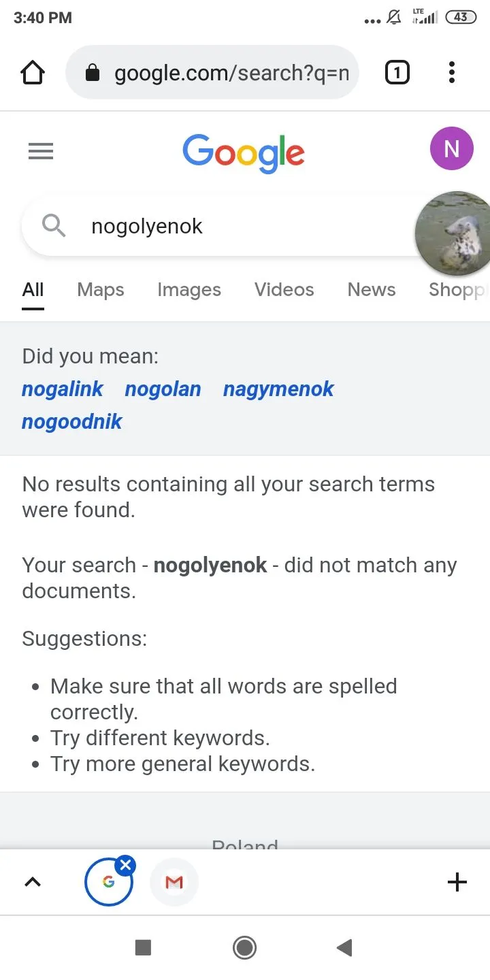Switch to the Images tab
Screen dimensions: 490x980
click(x=189, y=290)
